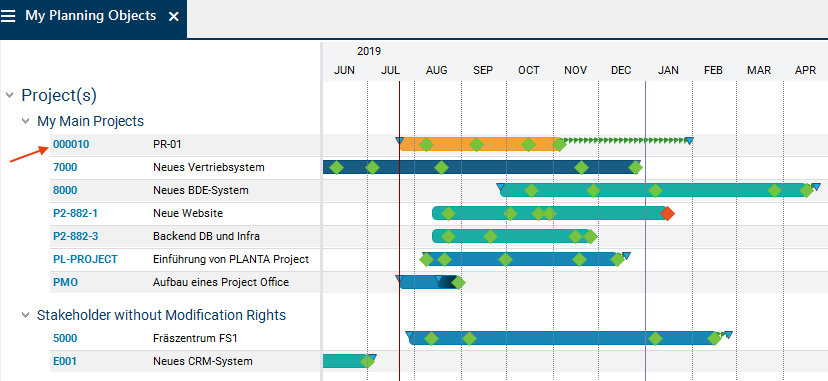The image size is (828, 381).
Task: Open project link 5000
Action: 65,338
